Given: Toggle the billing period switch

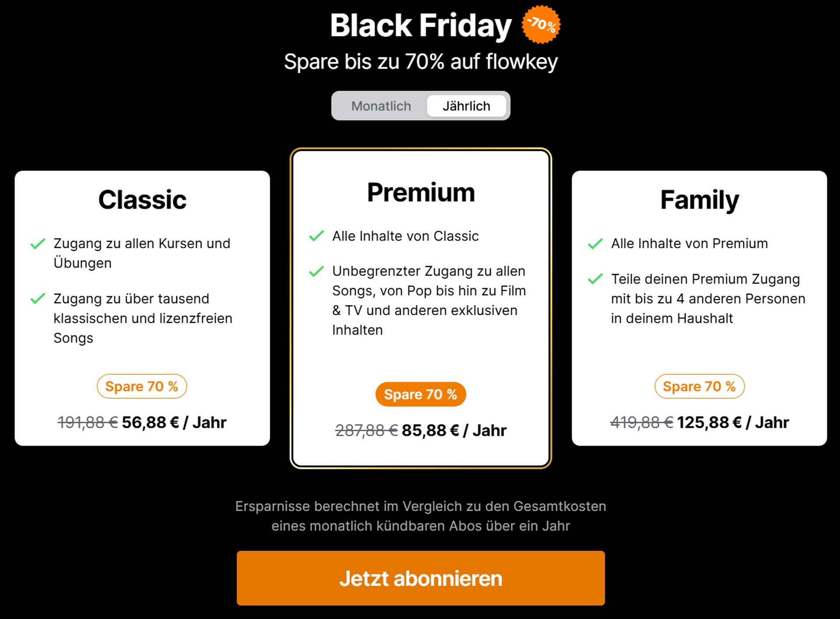Looking at the screenshot, I should point(420,106).
